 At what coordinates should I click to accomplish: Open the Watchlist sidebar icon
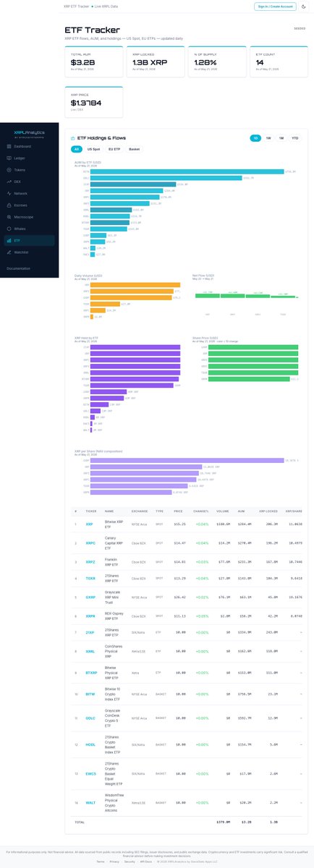[7, 252]
